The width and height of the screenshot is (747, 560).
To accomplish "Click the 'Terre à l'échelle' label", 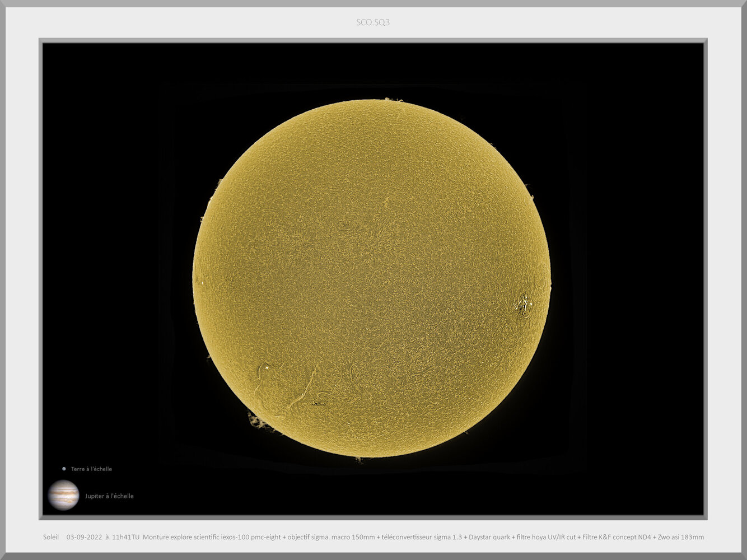I will [91, 469].
